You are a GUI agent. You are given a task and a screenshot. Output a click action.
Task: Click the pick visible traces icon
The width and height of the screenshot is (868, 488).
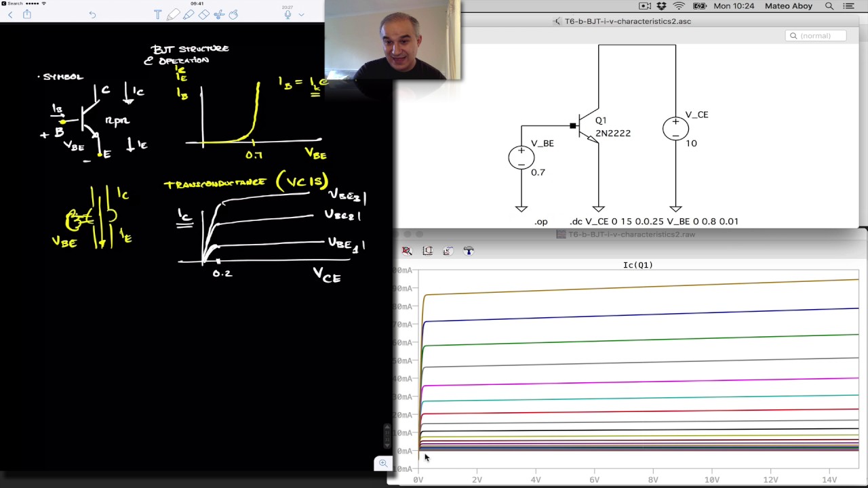(x=448, y=251)
